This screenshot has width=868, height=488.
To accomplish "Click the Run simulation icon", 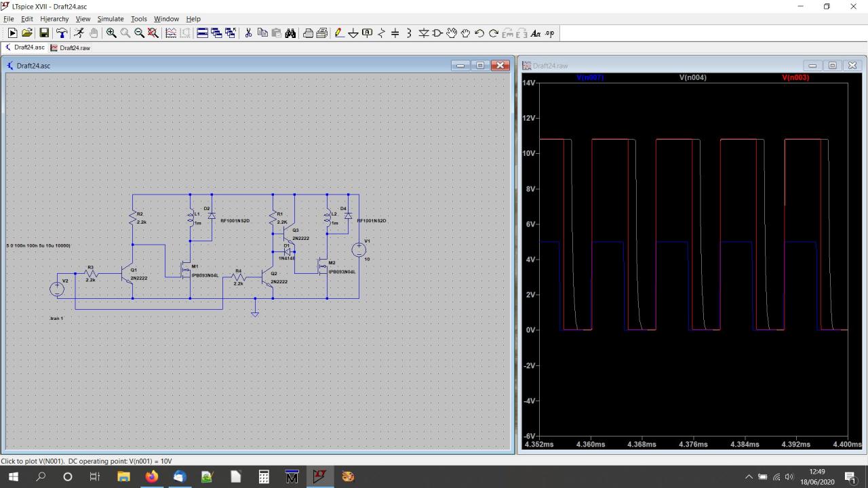I will coord(12,33).
